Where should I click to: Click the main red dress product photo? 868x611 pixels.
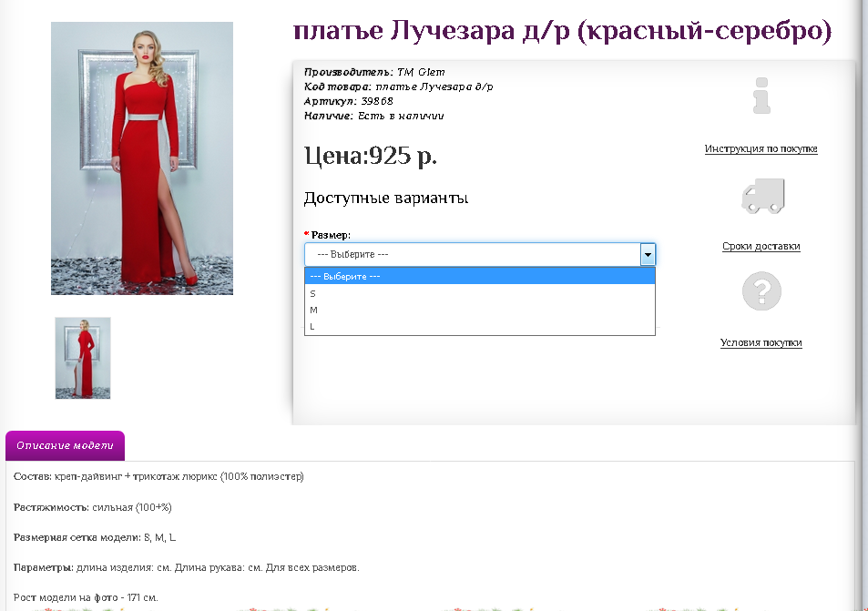pyautogui.click(x=142, y=158)
